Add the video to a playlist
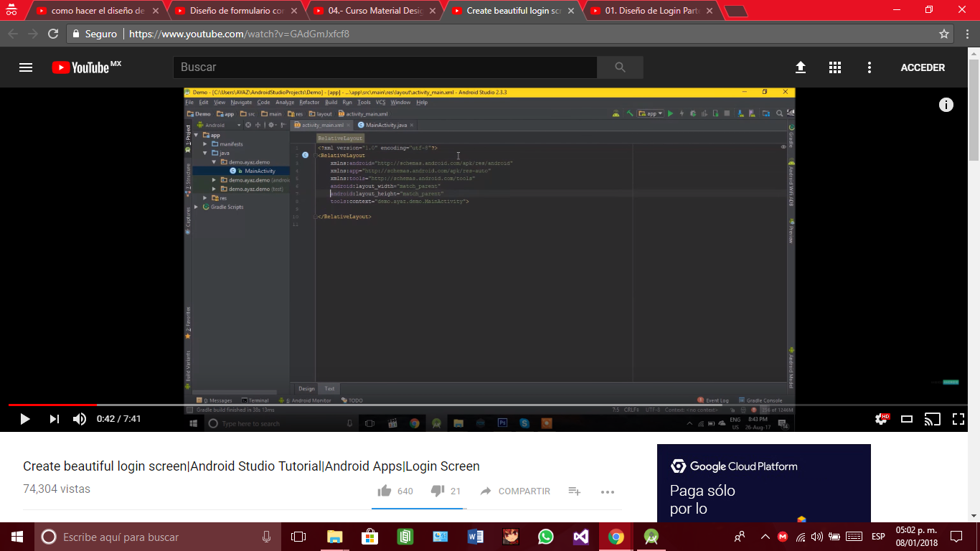Screen dimensions: 980x551 point(574,491)
